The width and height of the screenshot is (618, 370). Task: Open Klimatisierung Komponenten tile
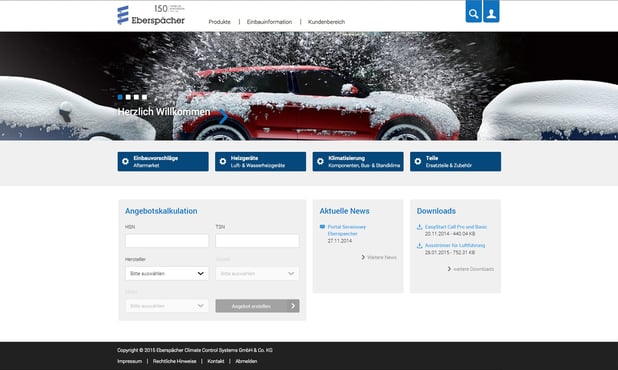click(358, 162)
